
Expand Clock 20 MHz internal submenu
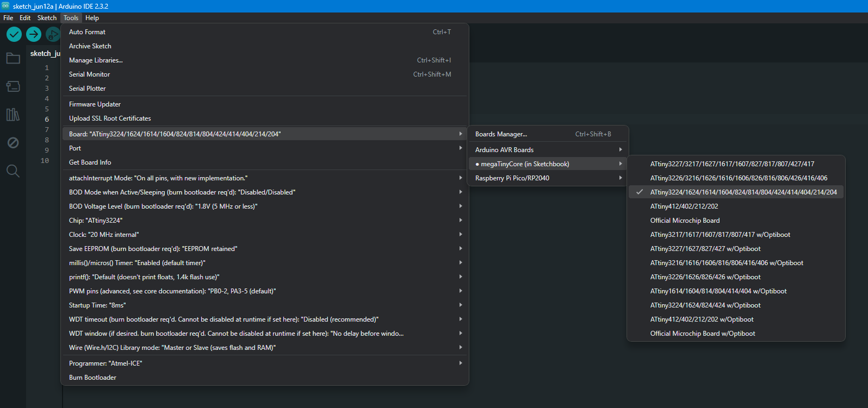tap(265, 235)
